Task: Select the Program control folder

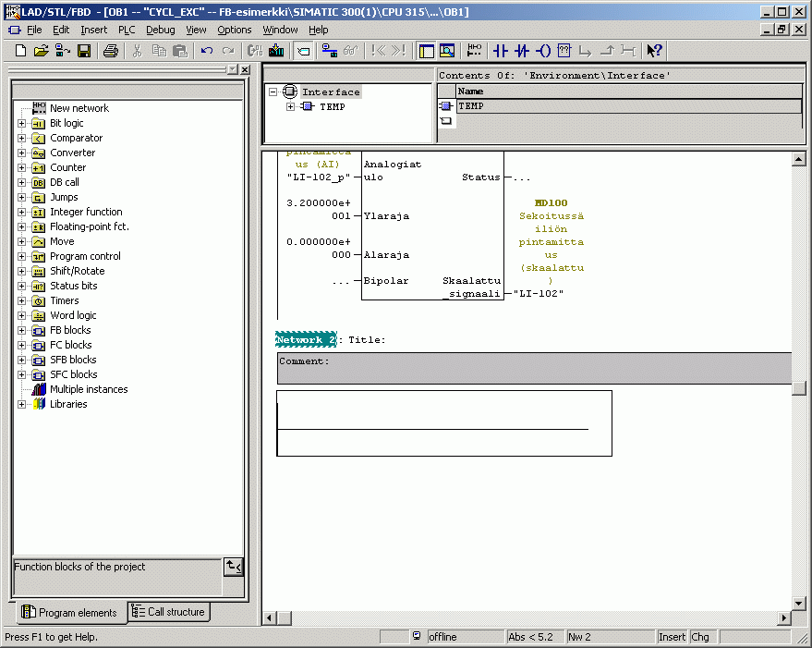Action: [x=85, y=256]
